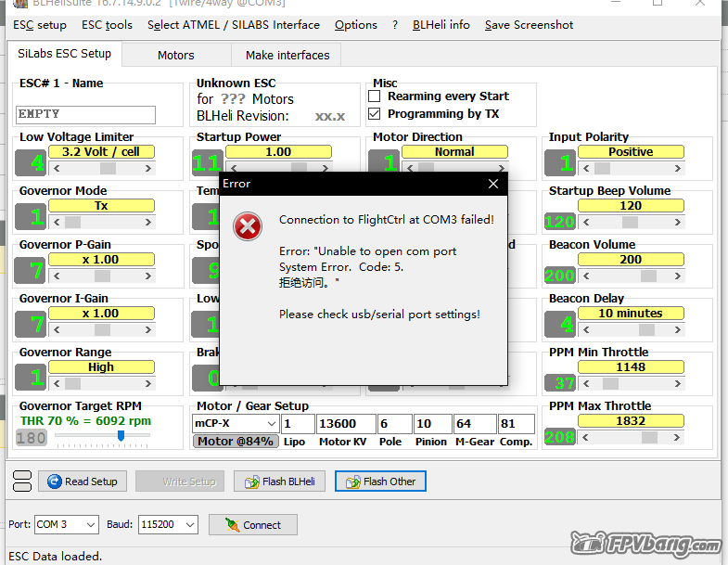Click the ESC selector ovals icon
Image resolution: width=728 pixels, height=565 pixels.
(22, 481)
